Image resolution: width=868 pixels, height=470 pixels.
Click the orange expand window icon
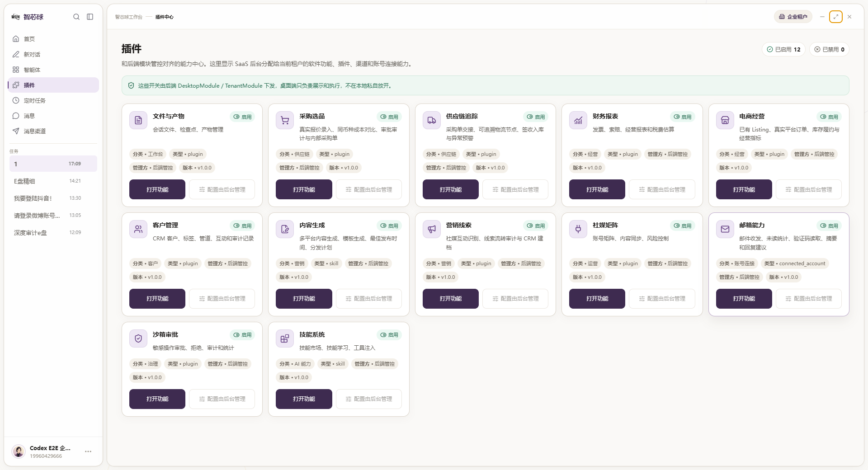(x=836, y=17)
